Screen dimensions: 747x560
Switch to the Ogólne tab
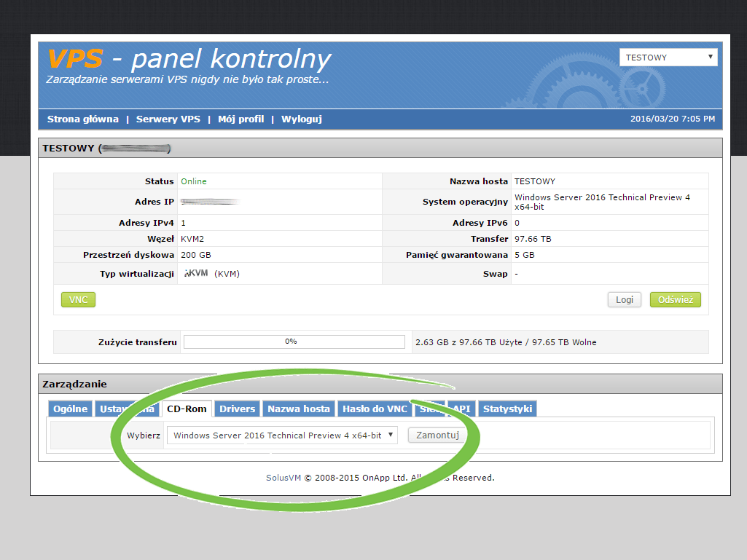[x=70, y=409]
